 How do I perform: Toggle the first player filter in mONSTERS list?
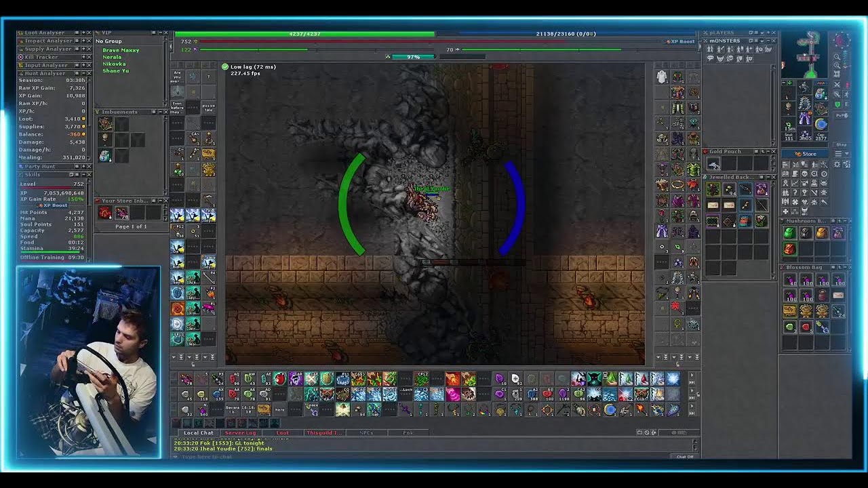point(710,49)
